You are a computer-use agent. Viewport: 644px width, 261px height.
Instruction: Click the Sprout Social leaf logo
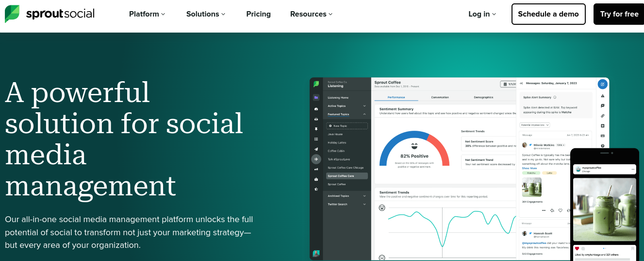click(12, 14)
